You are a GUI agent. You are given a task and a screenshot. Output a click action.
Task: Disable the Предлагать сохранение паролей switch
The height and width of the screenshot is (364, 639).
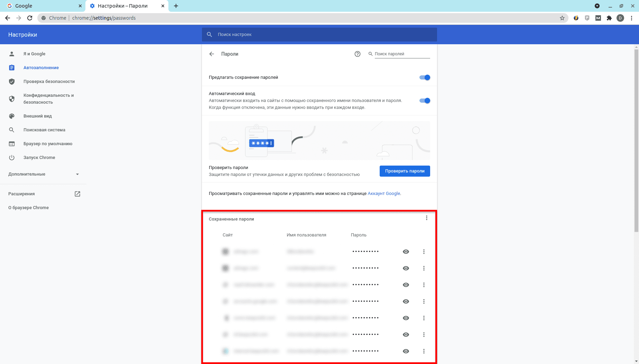[x=425, y=77]
